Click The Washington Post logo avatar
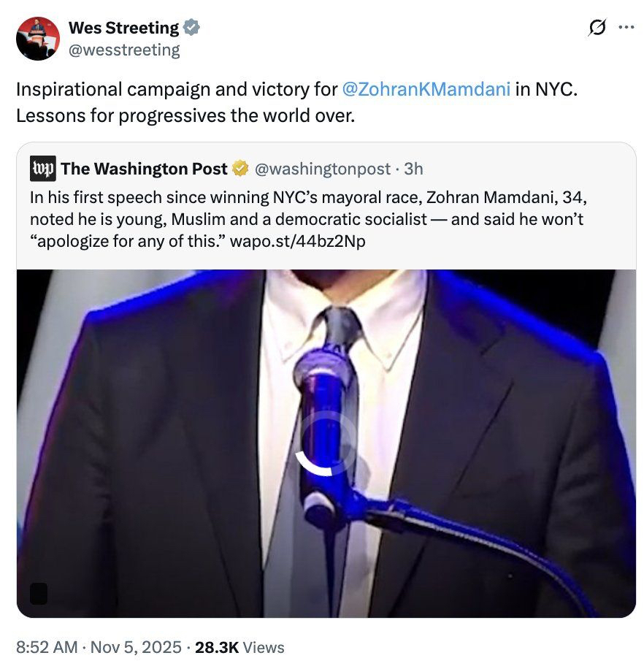This screenshot has width=644, height=669. pos(43,169)
